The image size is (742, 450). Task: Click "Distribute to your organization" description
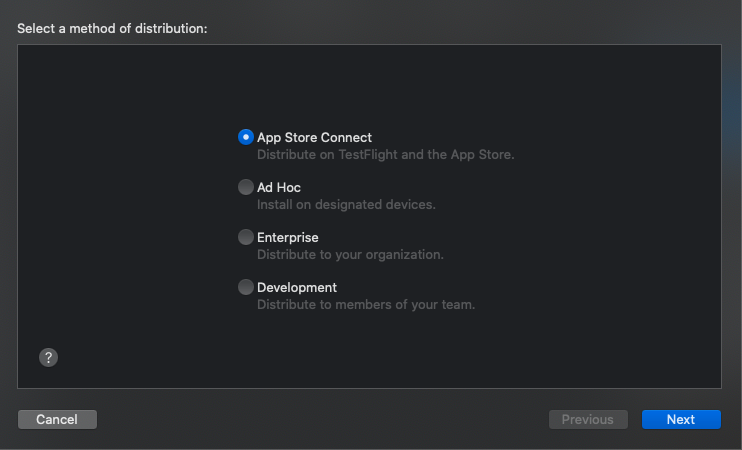point(350,255)
